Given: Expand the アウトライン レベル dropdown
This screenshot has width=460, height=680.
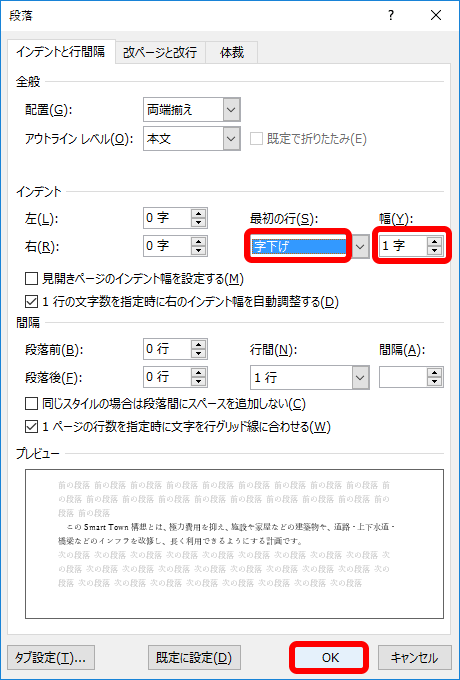Looking at the screenshot, I should 232,139.
